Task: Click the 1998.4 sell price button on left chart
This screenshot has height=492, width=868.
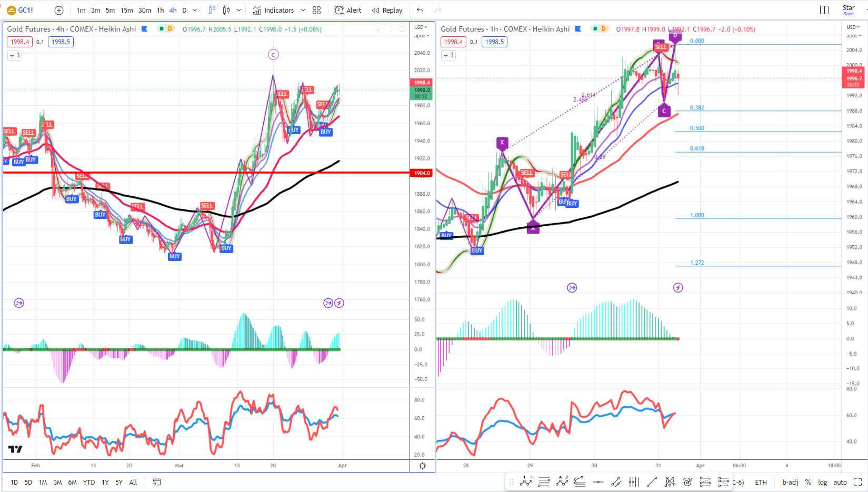Action: [x=20, y=42]
